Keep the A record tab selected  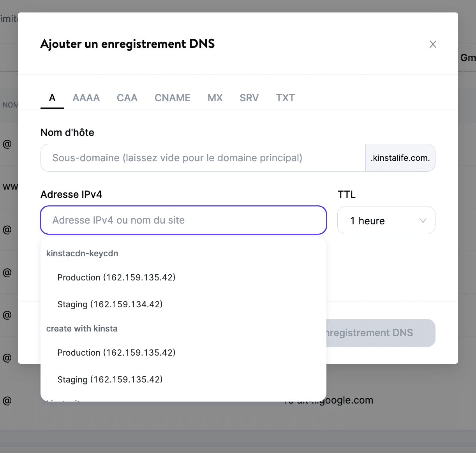(52, 98)
